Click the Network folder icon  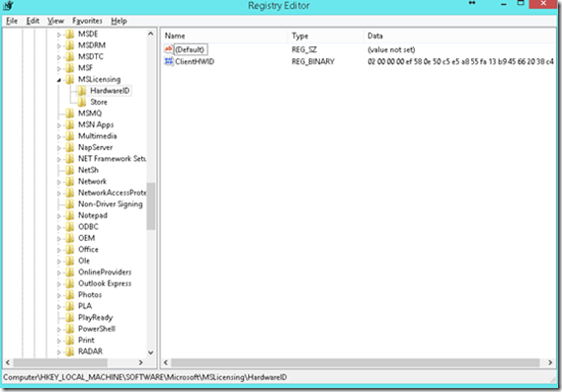coord(70,182)
